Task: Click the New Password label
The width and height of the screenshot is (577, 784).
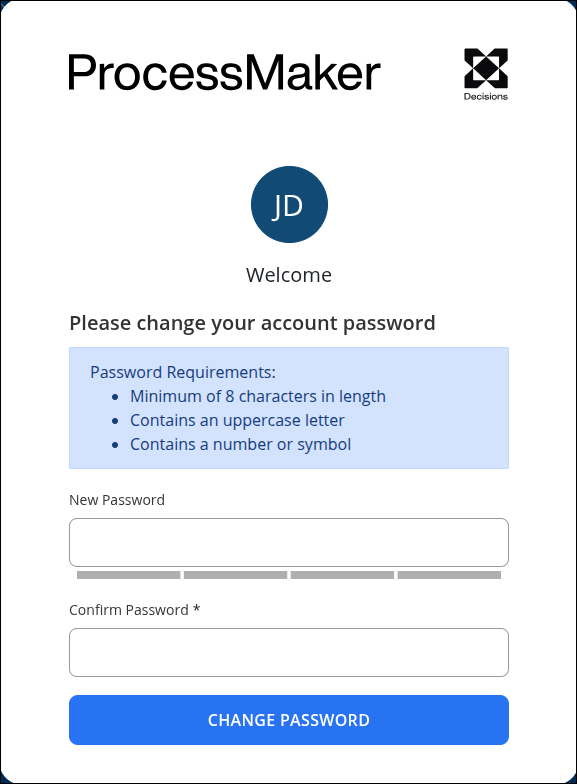Action: click(x=117, y=500)
